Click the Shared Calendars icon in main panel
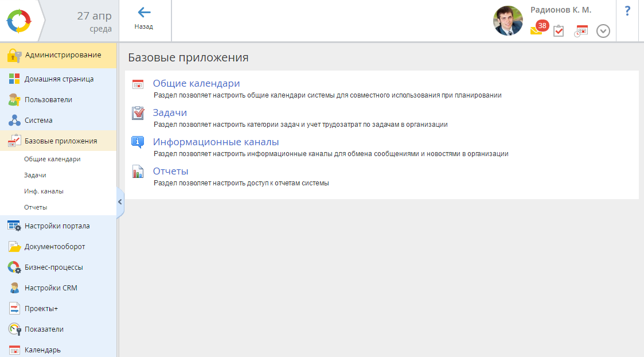This screenshot has width=644, height=357. pos(138,84)
